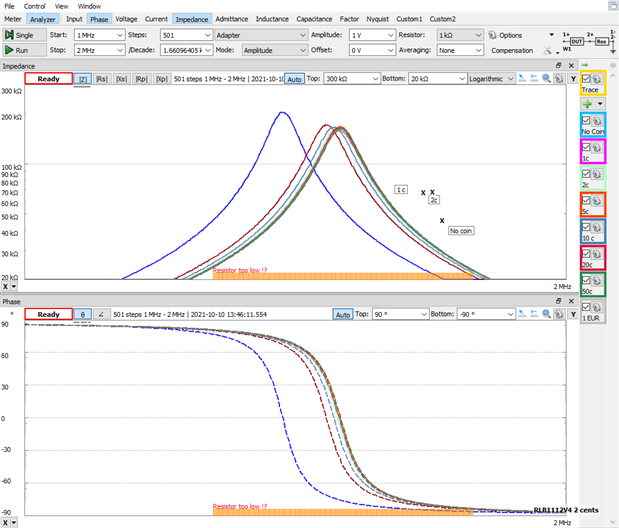Viewport: 619px width, 528px height.
Task: Click the Y axis button beside Impedance plot
Action: (571, 78)
